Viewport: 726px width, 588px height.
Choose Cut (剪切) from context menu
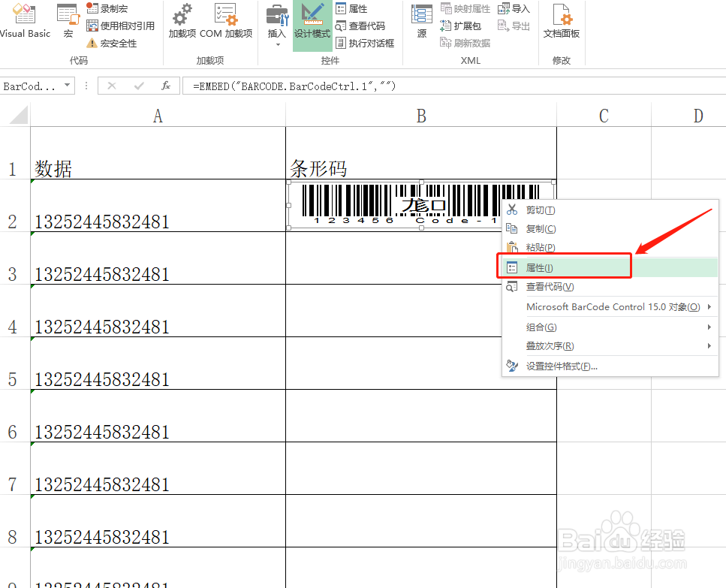point(610,210)
